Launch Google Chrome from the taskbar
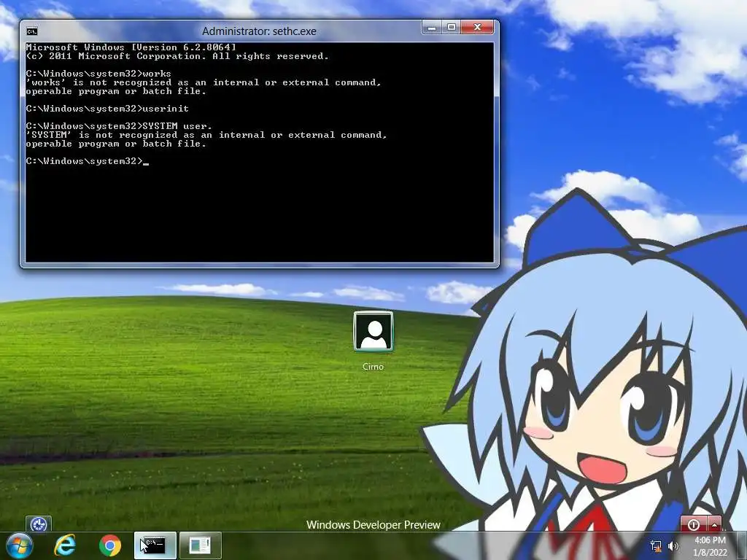 pos(110,545)
